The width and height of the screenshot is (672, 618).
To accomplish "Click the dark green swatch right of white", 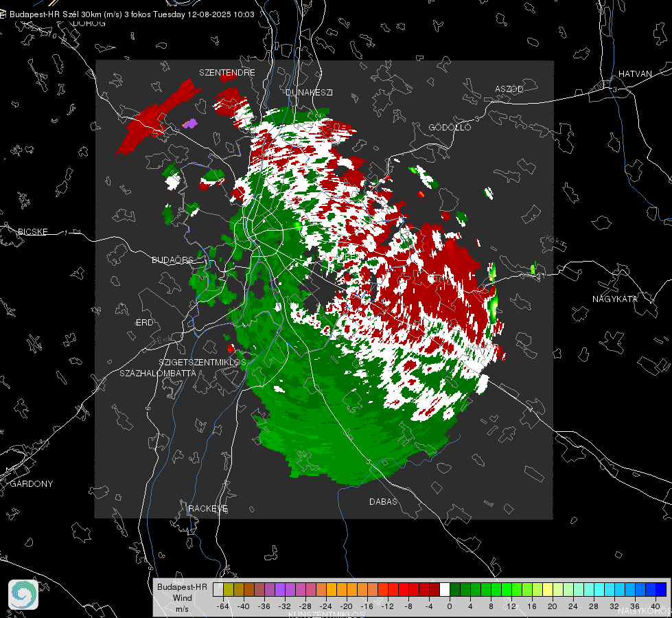I will (x=454, y=590).
